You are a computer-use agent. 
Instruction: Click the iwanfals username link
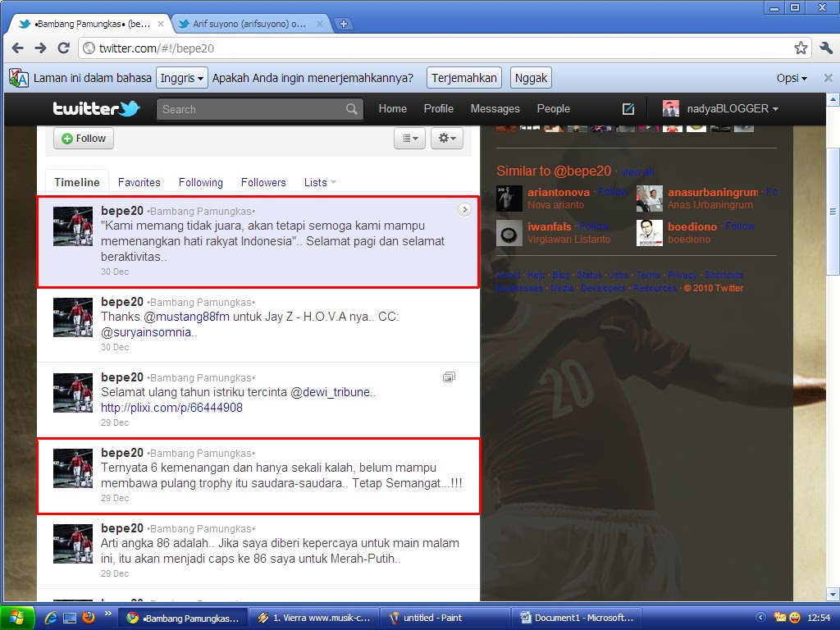[549, 226]
